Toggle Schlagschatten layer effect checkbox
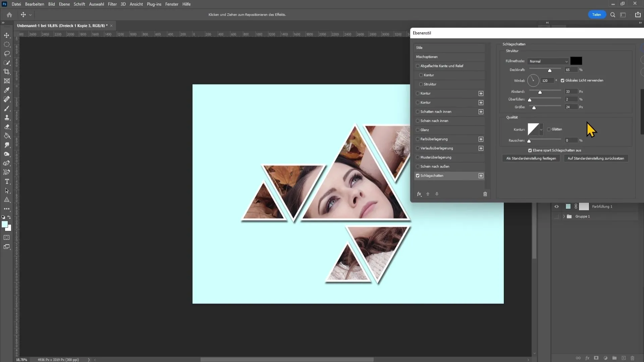 coord(418,176)
